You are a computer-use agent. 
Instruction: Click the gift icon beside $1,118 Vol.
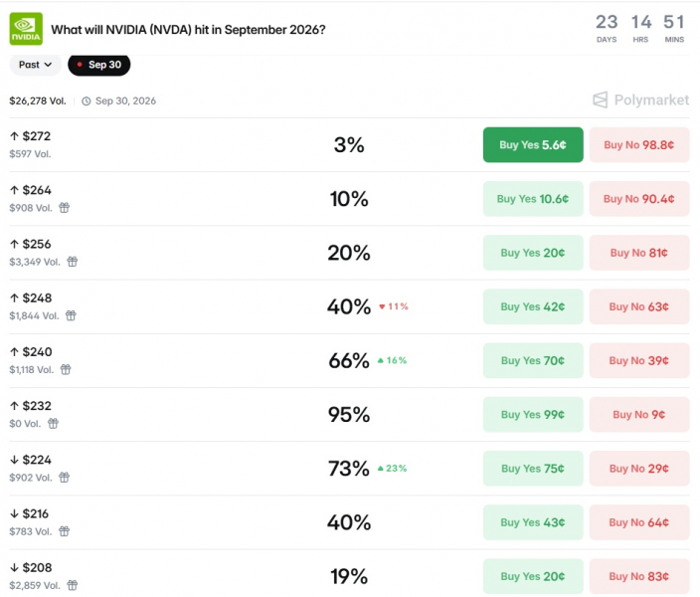66,369
